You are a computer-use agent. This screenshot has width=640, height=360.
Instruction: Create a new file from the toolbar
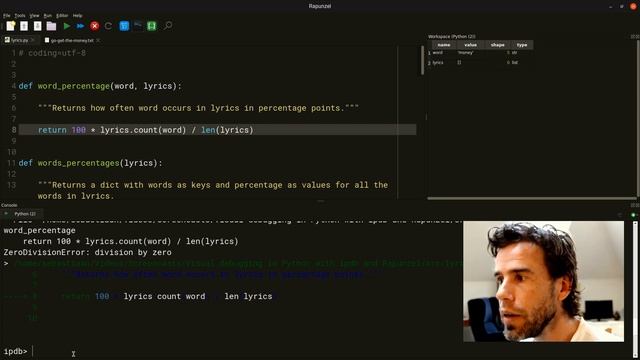coord(11,26)
